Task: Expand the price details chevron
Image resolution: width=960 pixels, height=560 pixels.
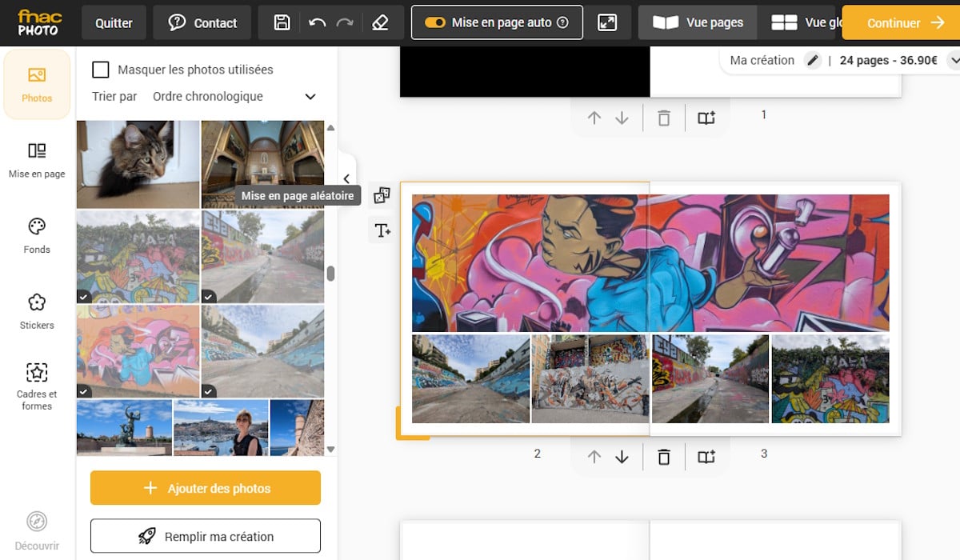Action: [x=954, y=60]
